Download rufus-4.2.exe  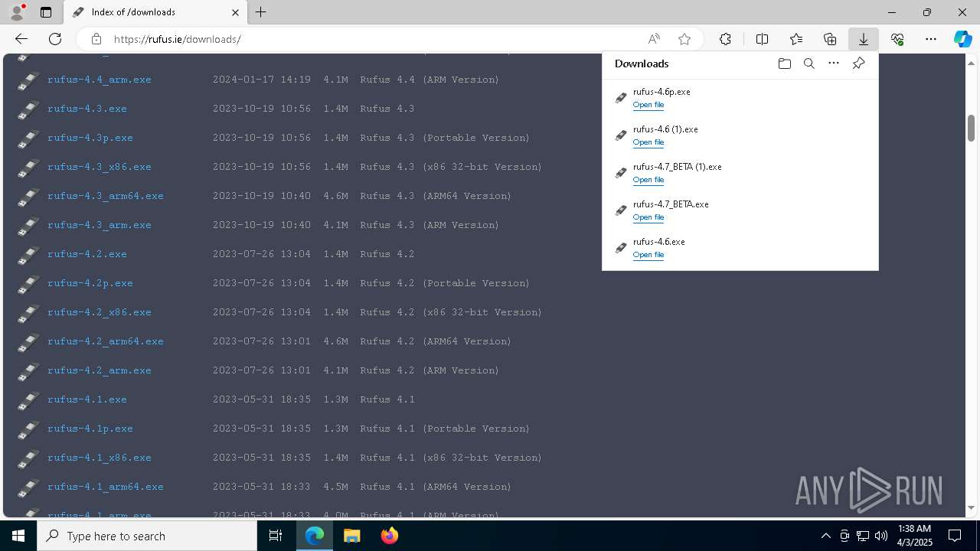(x=87, y=254)
